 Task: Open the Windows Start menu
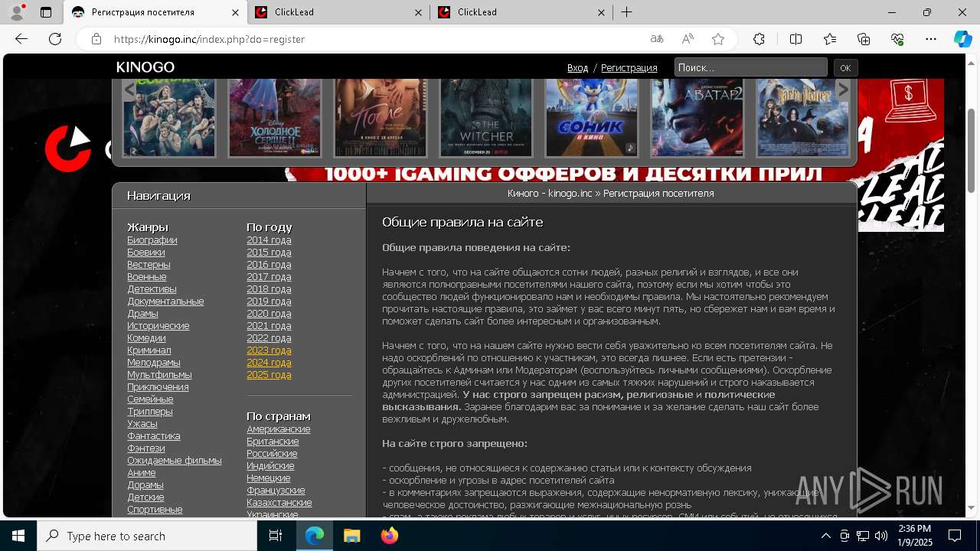18,536
